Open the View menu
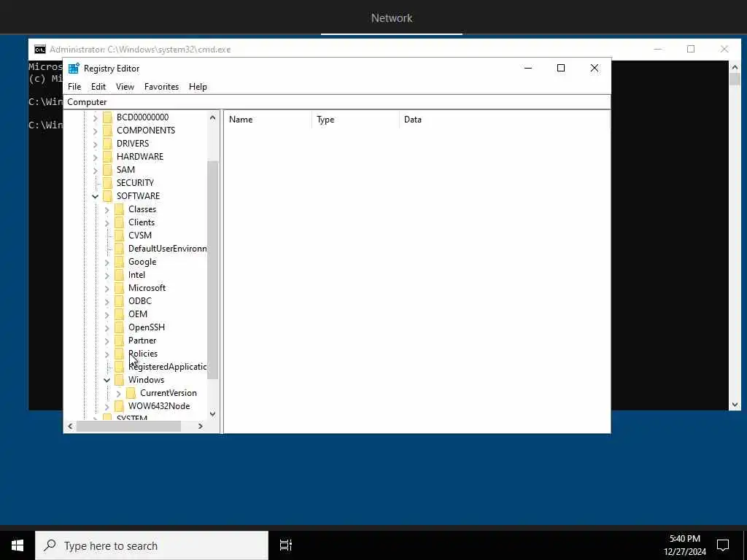Image resolution: width=747 pixels, height=560 pixels. [x=125, y=87]
